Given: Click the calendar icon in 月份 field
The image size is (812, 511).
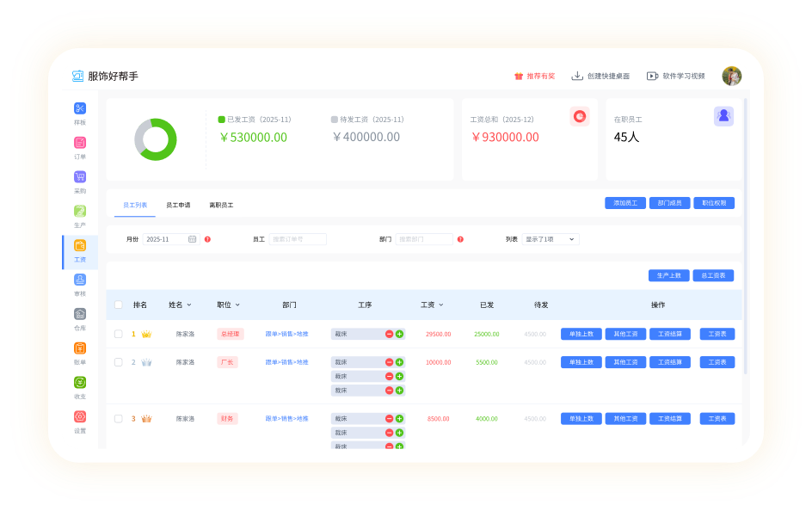Looking at the screenshot, I should click(x=192, y=239).
